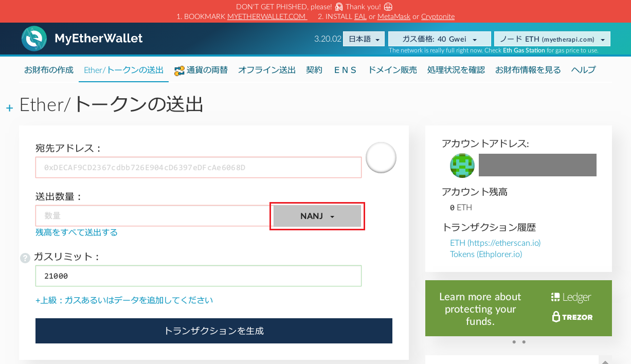The height and width of the screenshot is (364, 631).
Task: Switch to the オフライン送出 tab
Action: click(267, 70)
